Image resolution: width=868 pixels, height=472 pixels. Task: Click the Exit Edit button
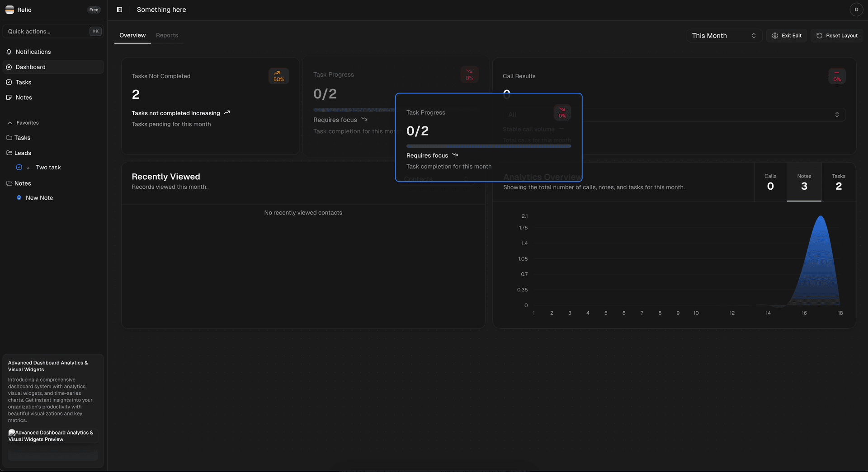click(786, 36)
